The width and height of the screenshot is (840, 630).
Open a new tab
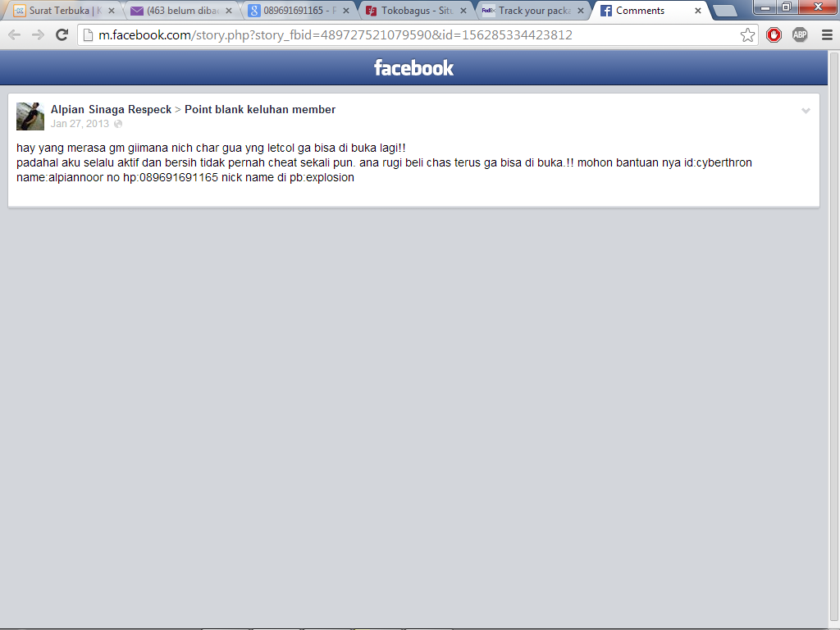725,11
